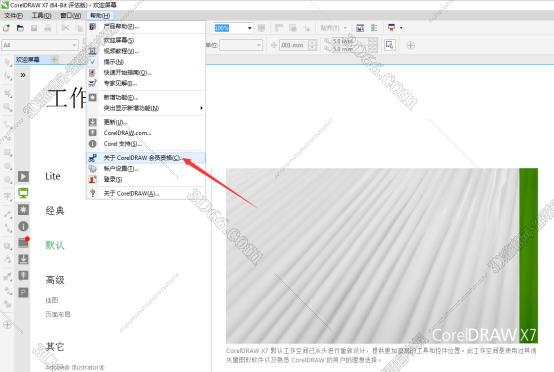Screen dimensions: 554x372
Task: Click the sidebar icon with red notification dot
Action: click(23, 242)
